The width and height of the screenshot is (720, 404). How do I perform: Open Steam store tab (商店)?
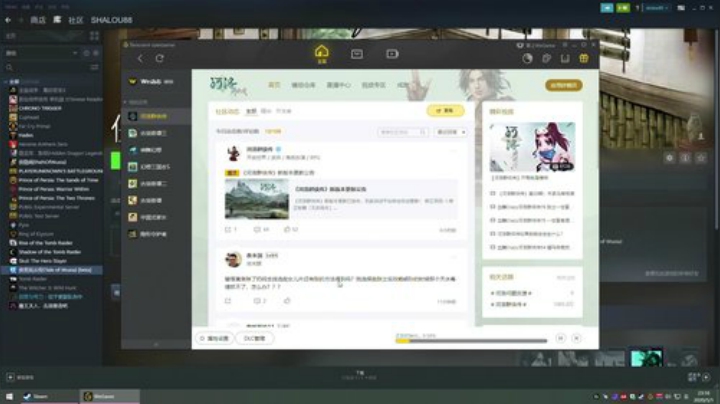[38, 20]
